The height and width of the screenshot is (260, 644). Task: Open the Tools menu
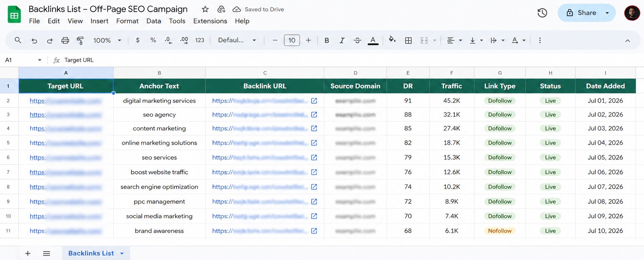coord(177,21)
